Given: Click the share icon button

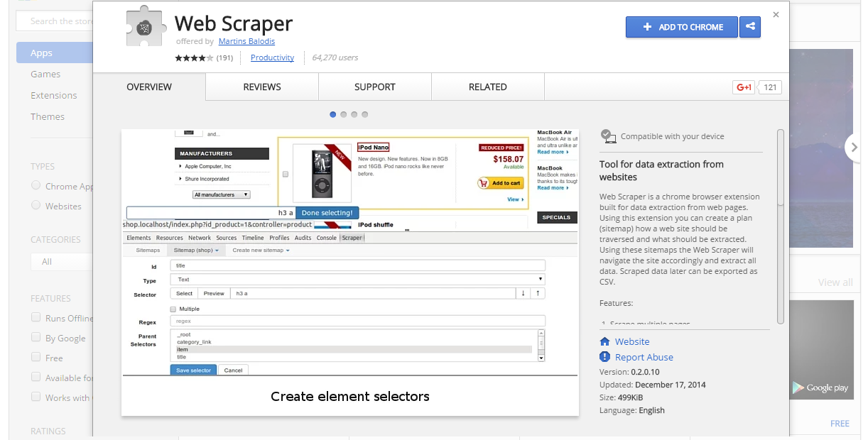Looking at the screenshot, I should 750,27.
